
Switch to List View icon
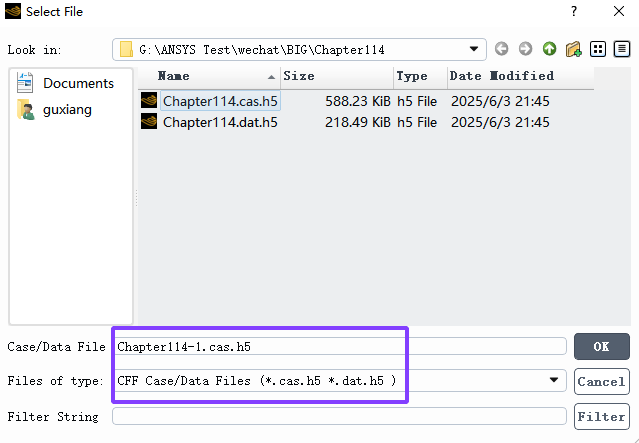point(598,49)
